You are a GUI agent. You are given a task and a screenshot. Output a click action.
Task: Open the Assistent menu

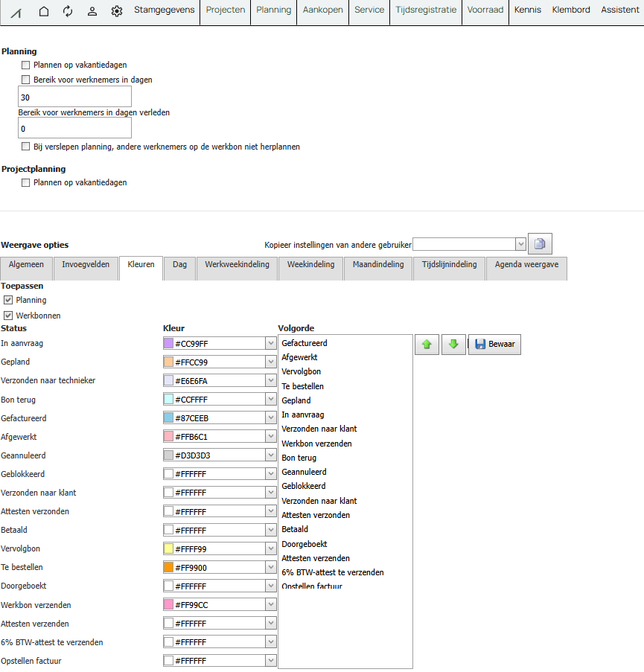[x=620, y=10]
